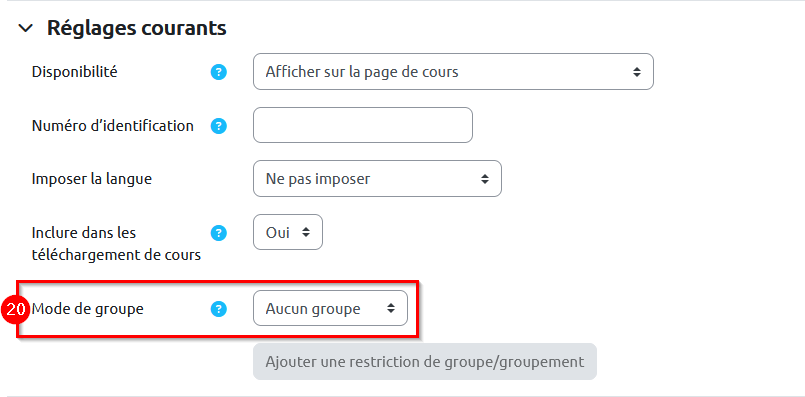Open help icon next to Disponibilité
Screen dimensions: 805x397
point(219,72)
